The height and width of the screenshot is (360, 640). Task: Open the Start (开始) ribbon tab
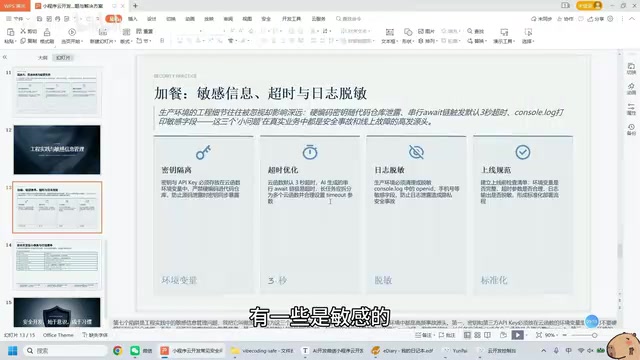pos(113,19)
